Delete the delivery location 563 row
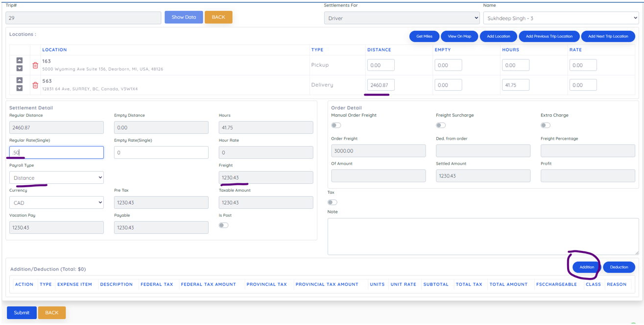The image size is (644, 325). click(35, 85)
